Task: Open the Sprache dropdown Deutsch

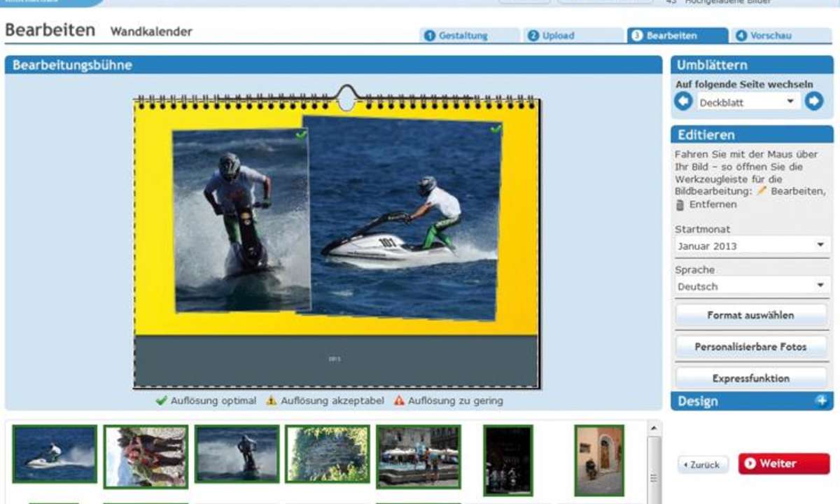Action: pyautogui.click(x=752, y=286)
